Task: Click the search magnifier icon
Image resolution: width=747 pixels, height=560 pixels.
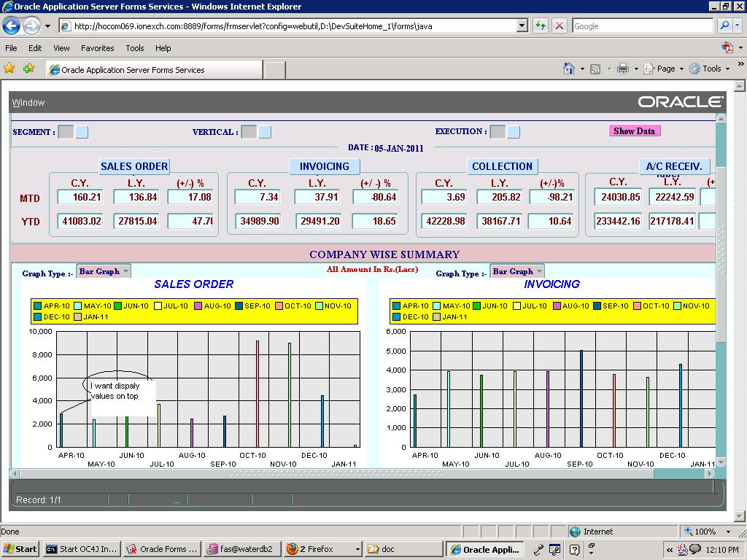Action: 724,26
